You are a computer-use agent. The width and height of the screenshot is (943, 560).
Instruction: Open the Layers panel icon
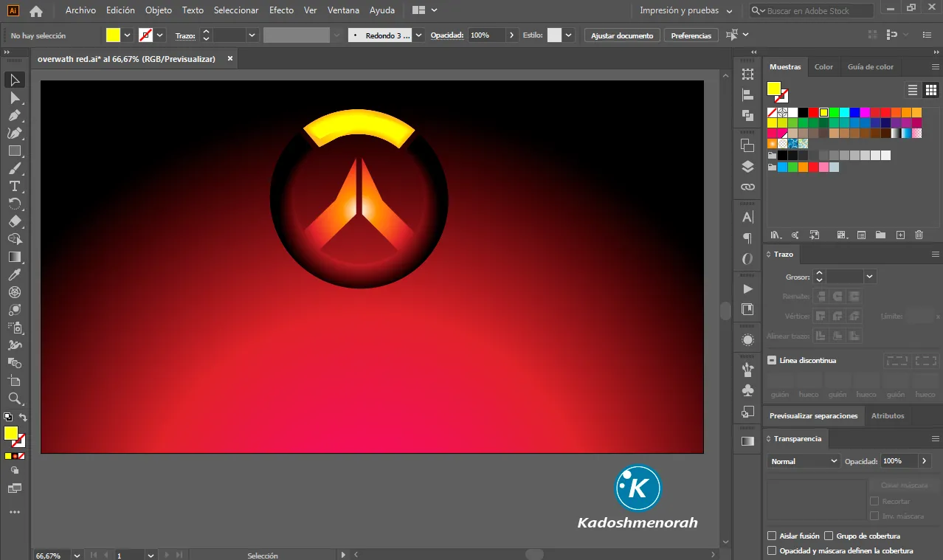pos(747,166)
